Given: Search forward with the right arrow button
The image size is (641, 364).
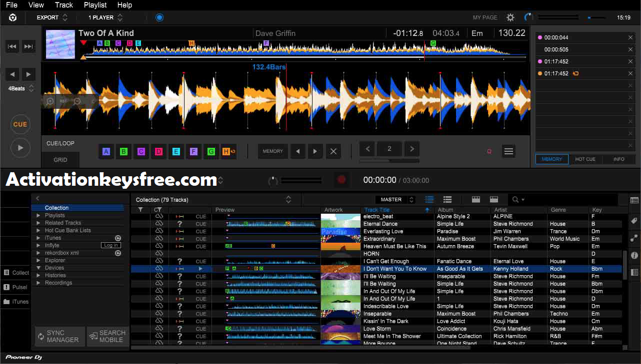Looking at the screenshot, I should [29, 74].
